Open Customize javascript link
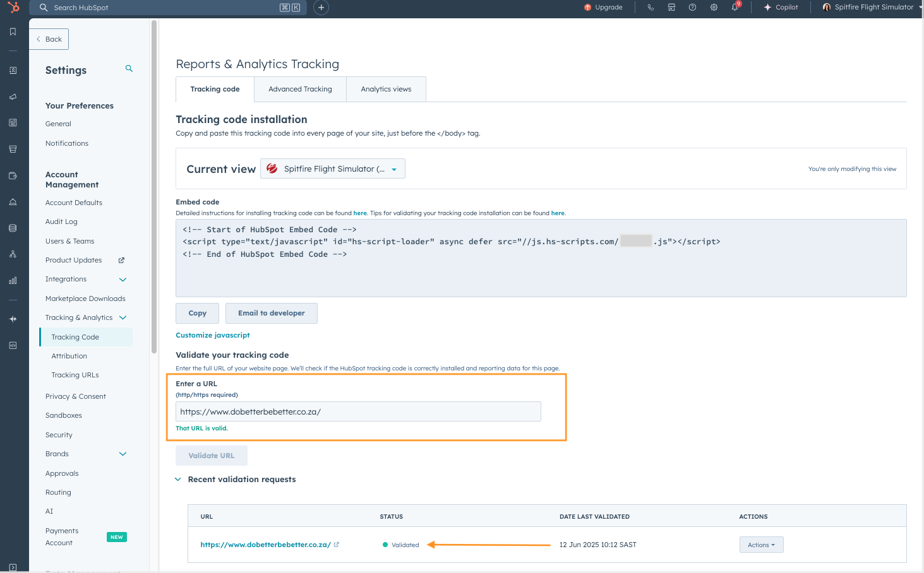 [213, 335]
